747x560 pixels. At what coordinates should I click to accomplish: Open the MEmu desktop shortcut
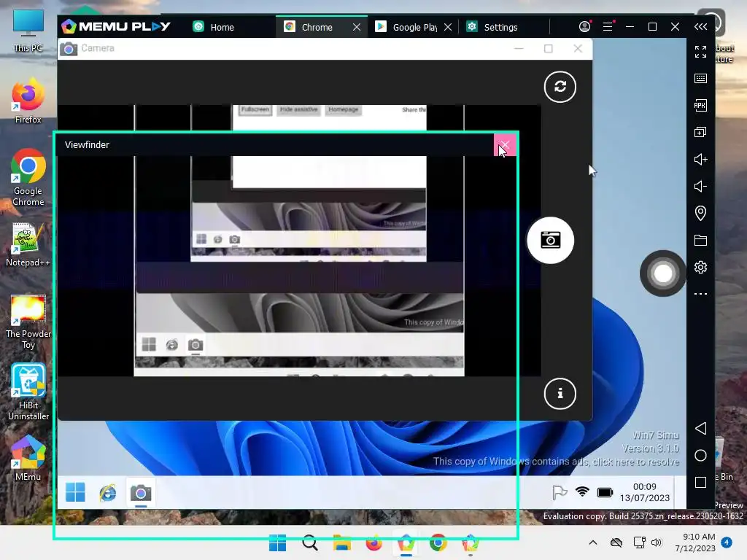tap(28, 458)
